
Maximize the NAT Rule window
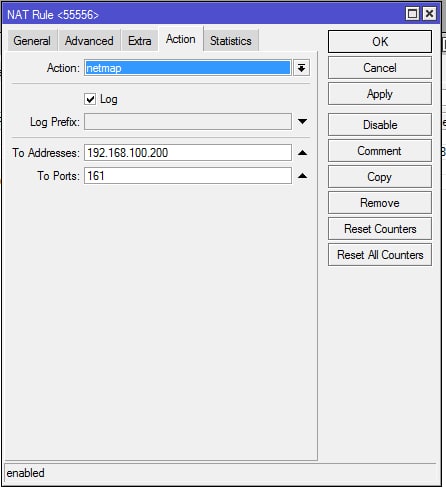(x=412, y=14)
